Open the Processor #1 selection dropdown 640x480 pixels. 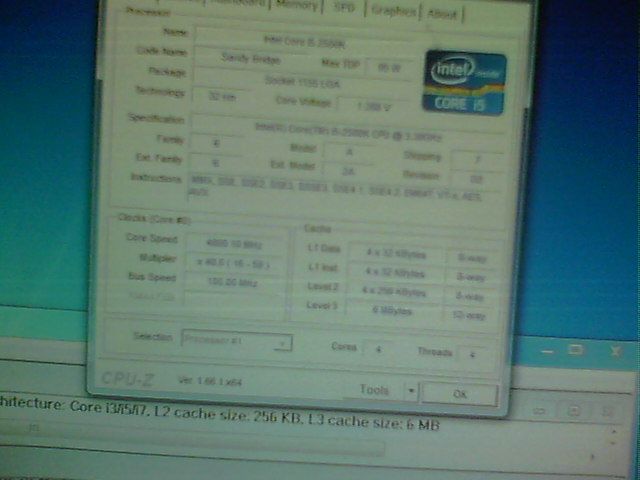(237, 340)
